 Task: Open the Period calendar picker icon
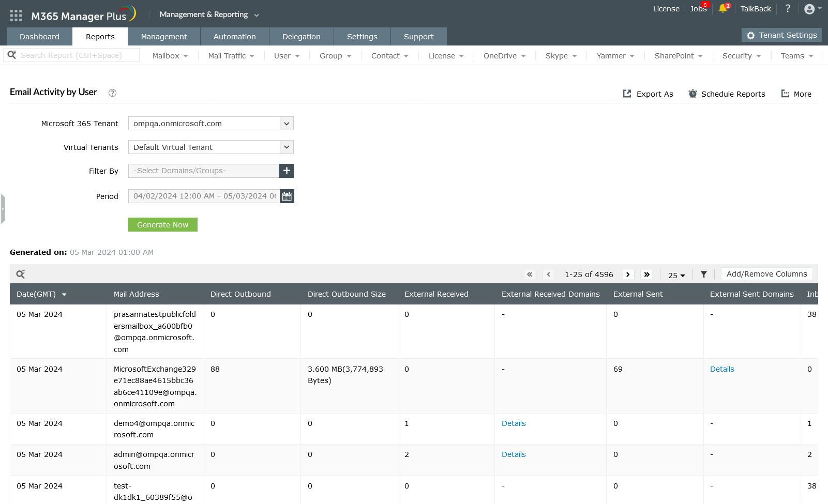[287, 196]
